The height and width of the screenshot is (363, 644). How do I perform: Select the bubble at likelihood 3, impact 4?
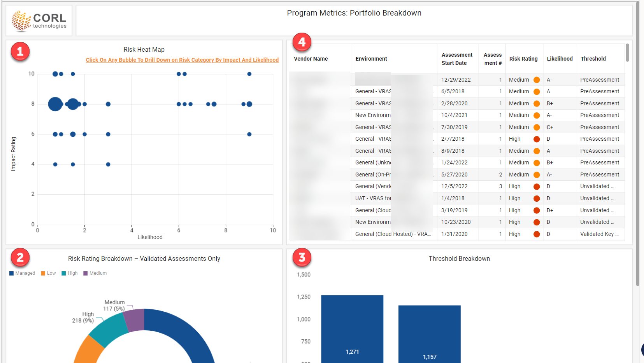pyautogui.click(x=108, y=164)
